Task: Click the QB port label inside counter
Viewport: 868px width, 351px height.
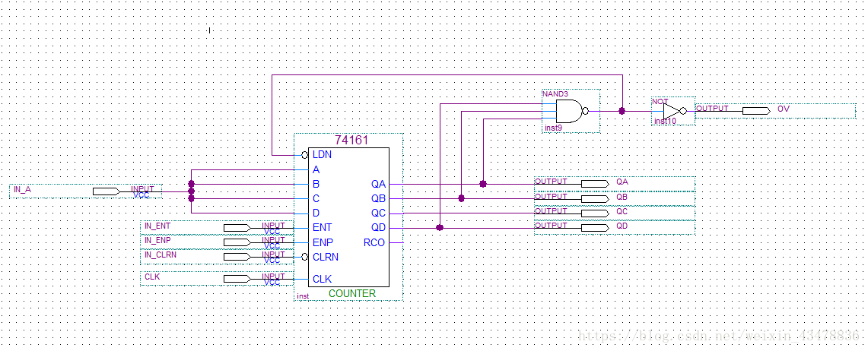Action: [x=378, y=199]
